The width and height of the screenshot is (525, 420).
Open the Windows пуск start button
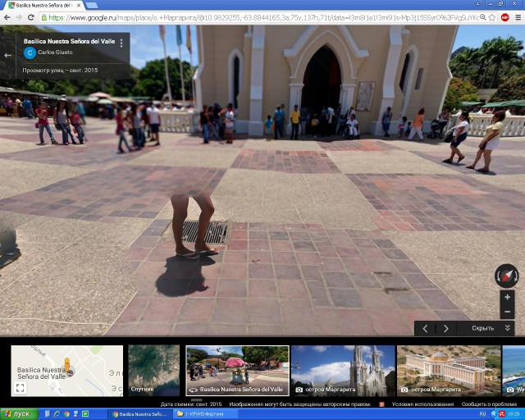pos(19,414)
